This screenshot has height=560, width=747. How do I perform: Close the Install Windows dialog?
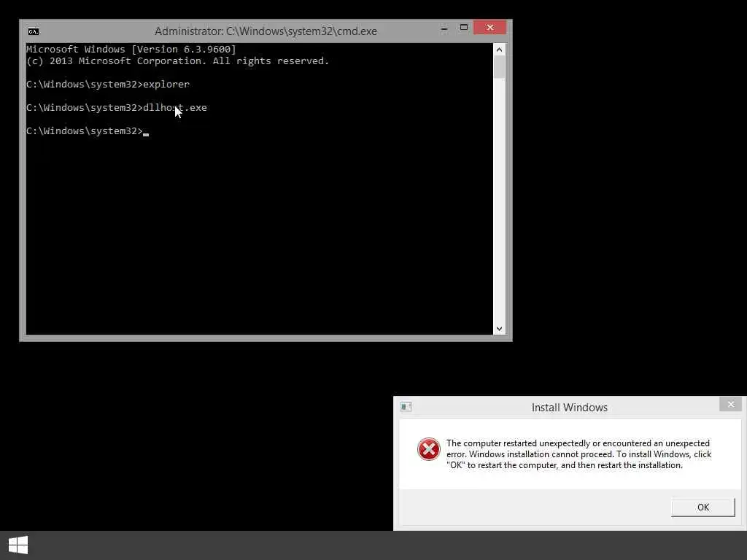[731, 404]
